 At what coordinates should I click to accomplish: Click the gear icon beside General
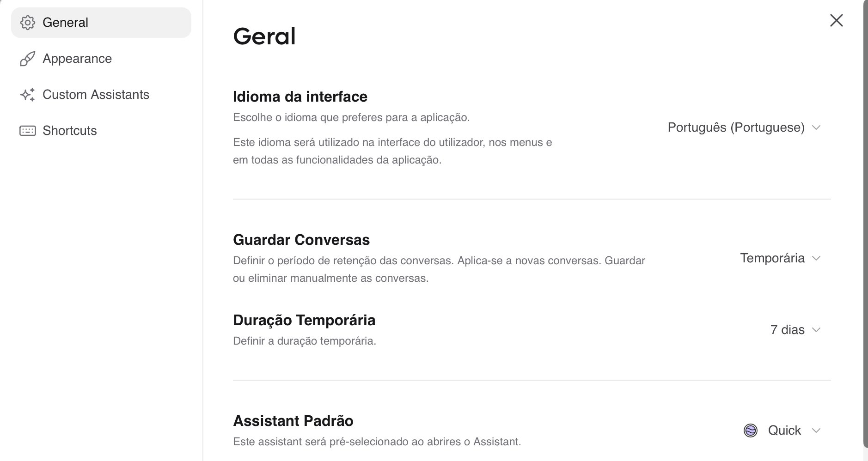pyautogui.click(x=28, y=23)
